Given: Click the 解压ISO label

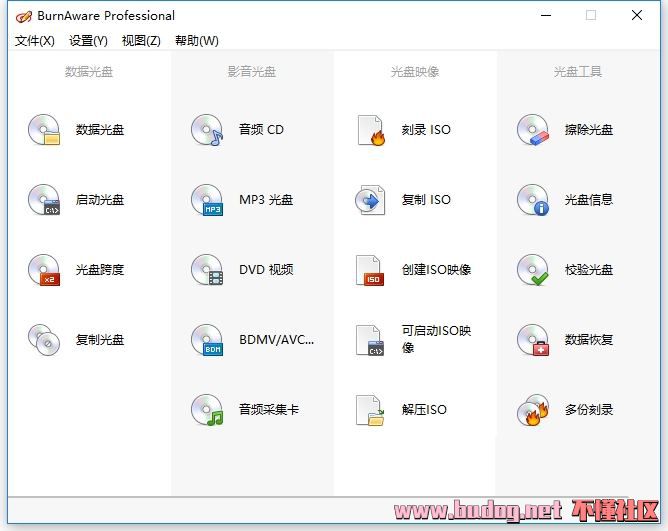Looking at the screenshot, I should coord(424,410).
